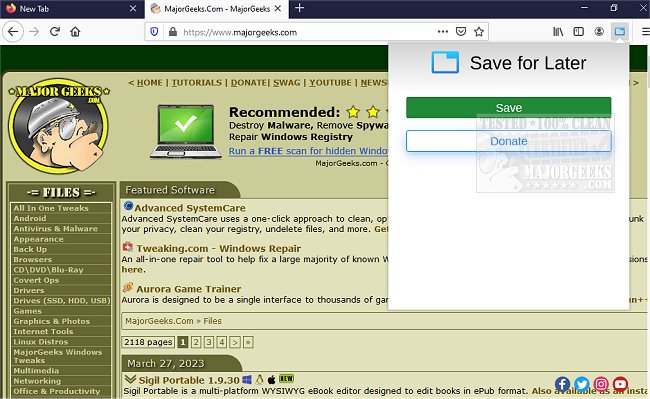Open Antivirus & Malware category
The width and height of the screenshot is (650, 399).
point(55,229)
